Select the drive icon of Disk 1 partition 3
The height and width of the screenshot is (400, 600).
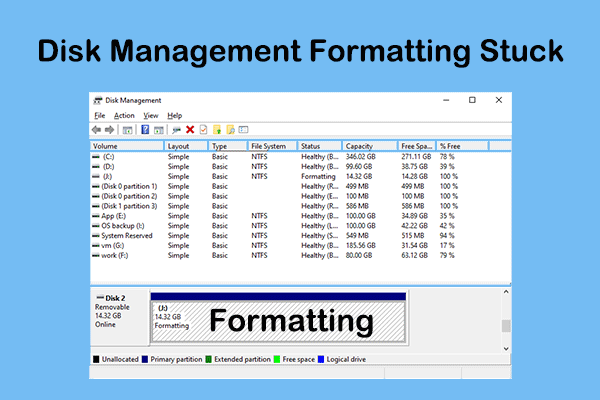(x=96, y=206)
